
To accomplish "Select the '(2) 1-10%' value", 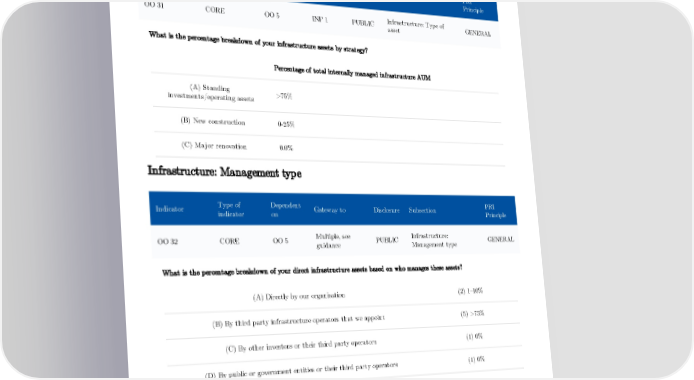I will (470, 291).
